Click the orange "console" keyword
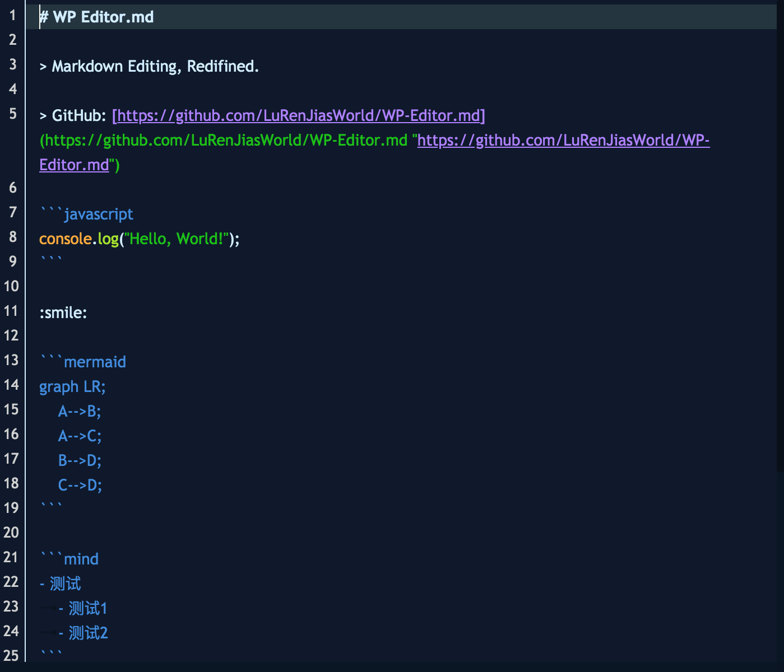This screenshot has height=672, width=784. tap(66, 239)
